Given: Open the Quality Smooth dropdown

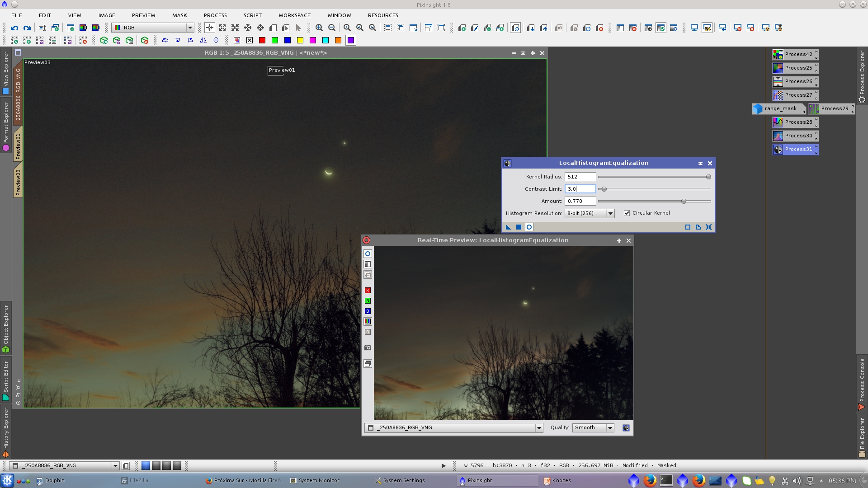Looking at the screenshot, I should 593,428.
